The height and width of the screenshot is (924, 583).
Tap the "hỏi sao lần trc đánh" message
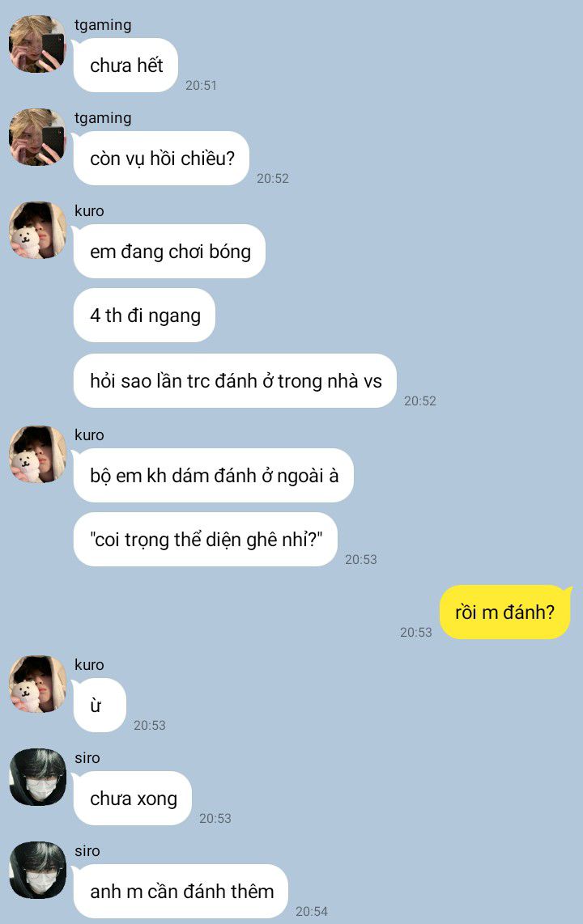tap(235, 380)
